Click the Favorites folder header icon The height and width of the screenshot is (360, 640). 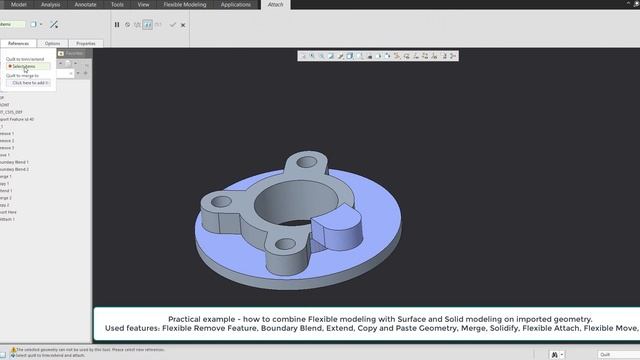pyautogui.click(x=61, y=53)
